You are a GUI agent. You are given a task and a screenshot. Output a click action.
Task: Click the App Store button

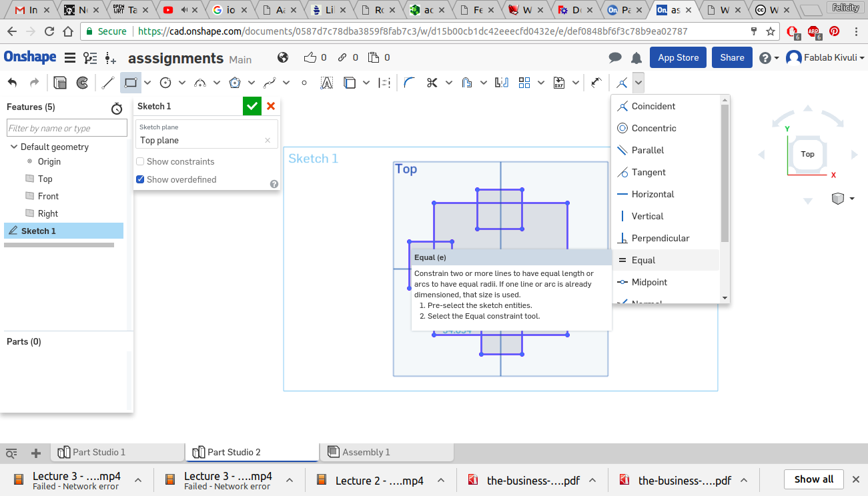coord(678,57)
